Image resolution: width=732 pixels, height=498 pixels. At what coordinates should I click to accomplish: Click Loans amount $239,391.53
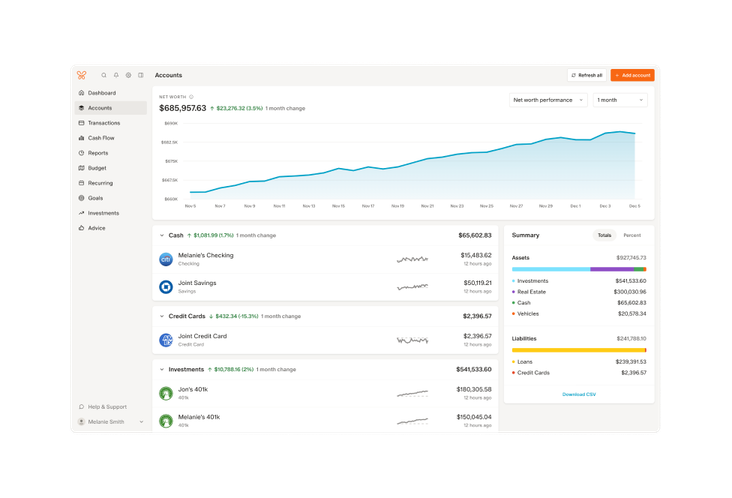point(631,362)
